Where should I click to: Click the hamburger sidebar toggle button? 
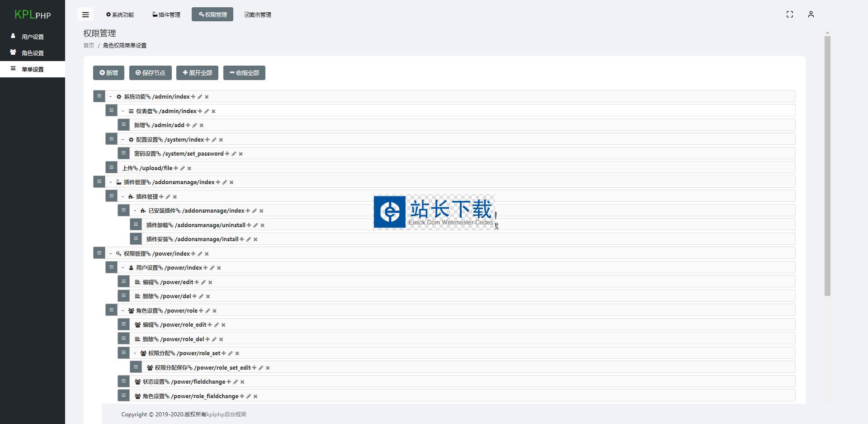pyautogui.click(x=85, y=14)
